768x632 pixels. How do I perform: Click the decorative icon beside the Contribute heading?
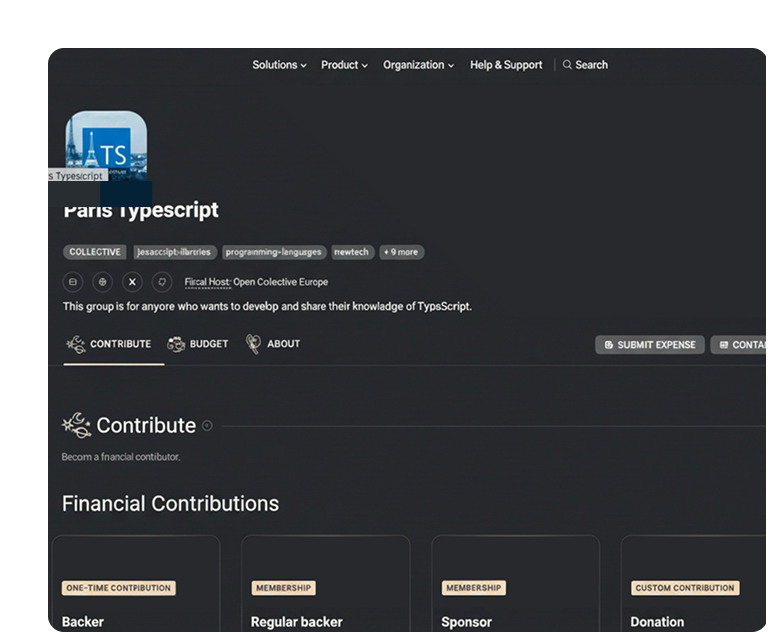[x=76, y=425]
